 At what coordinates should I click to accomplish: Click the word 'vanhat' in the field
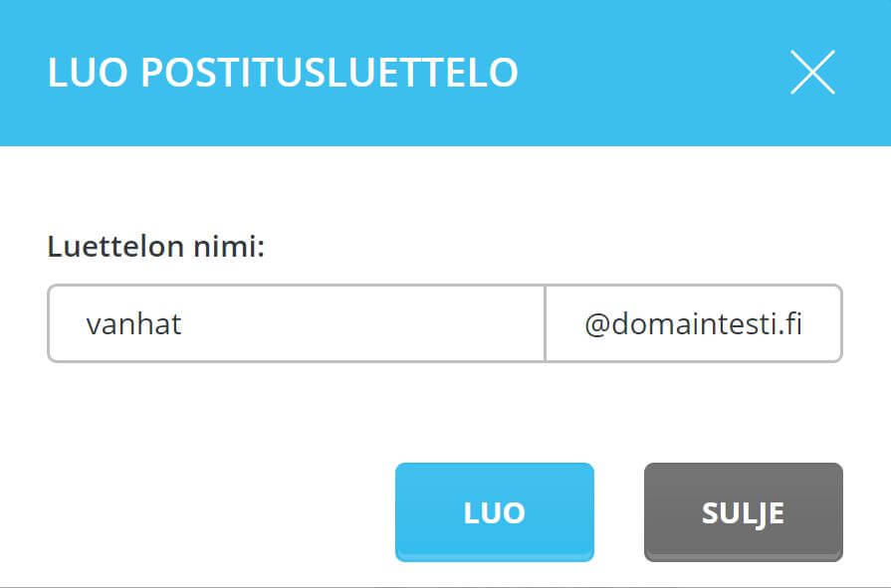133,324
